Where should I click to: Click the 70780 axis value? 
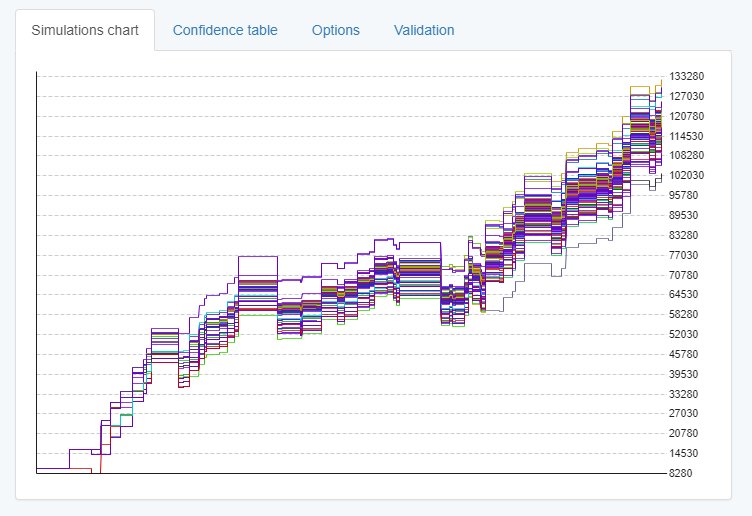point(684,275)
